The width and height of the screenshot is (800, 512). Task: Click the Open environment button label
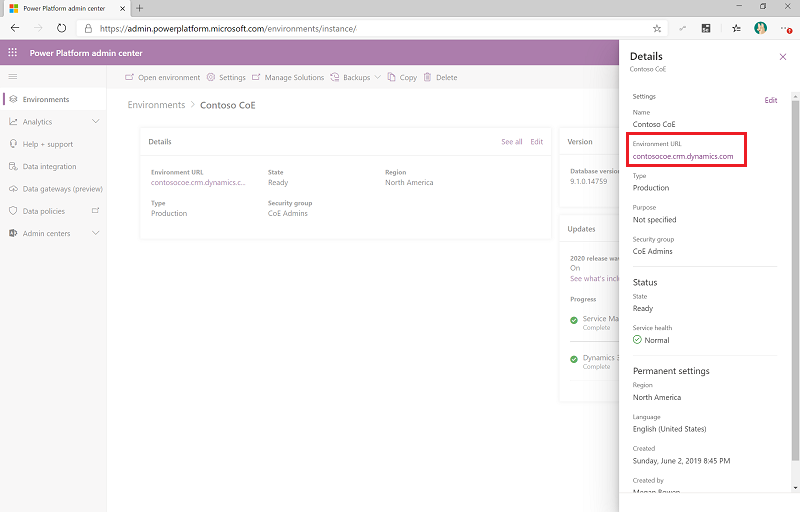(169, 78)
